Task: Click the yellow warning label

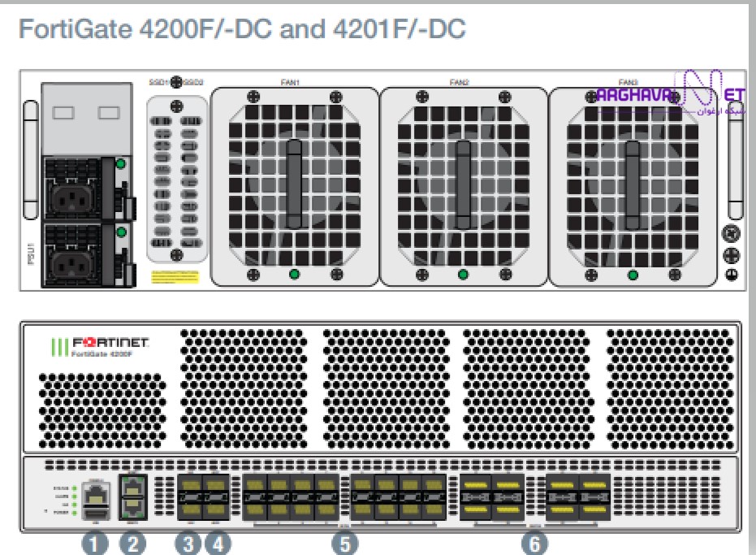Action: tap(175, 277)
